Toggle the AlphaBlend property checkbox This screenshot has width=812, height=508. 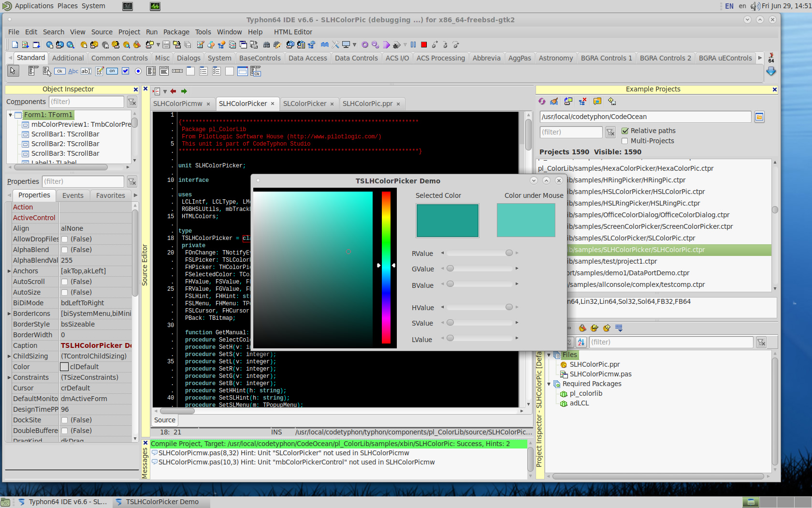[x=64, y=250]
